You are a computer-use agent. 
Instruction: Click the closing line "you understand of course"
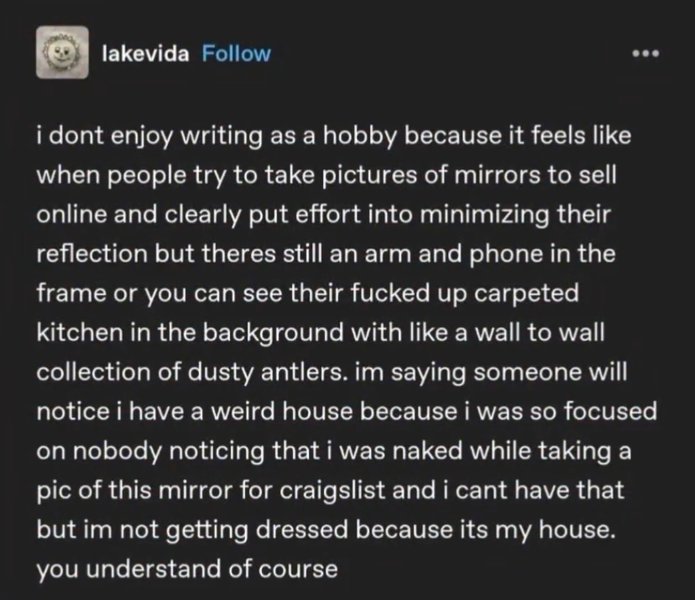coord(187,569)
